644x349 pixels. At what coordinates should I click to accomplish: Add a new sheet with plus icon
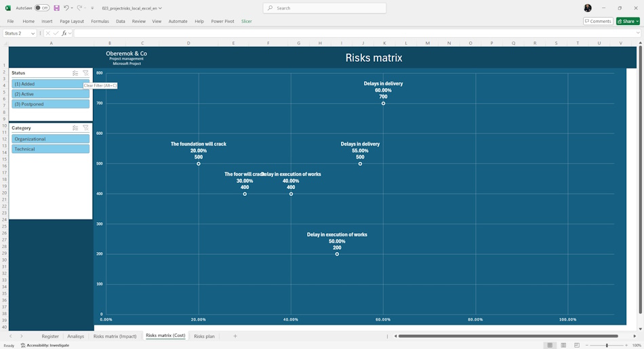235,336
